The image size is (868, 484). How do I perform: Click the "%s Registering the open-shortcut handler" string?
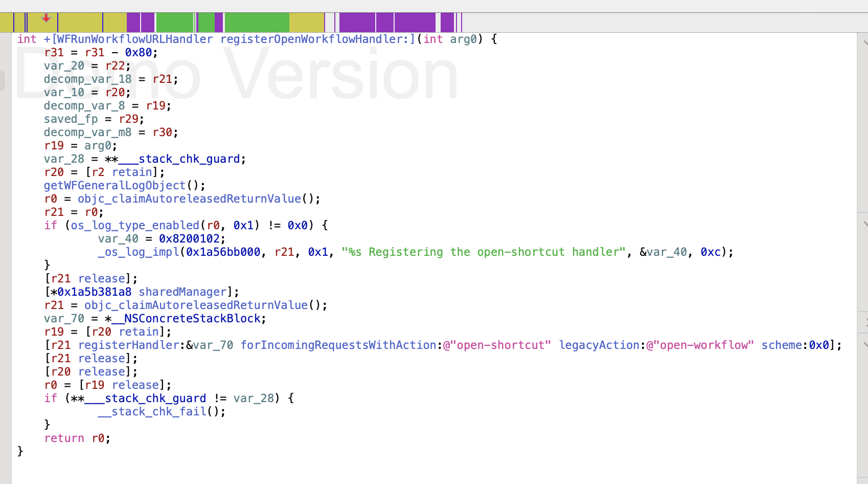pyautogui.click(x=484, y=252)
